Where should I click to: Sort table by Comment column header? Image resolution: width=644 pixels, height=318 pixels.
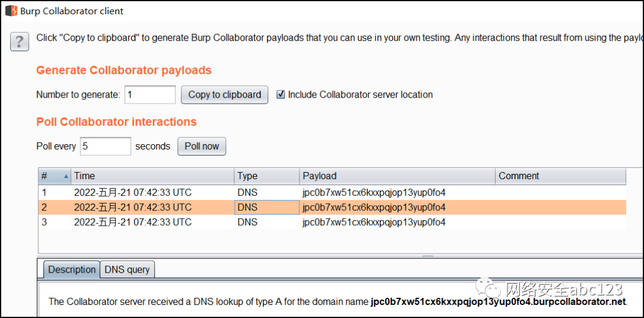click(561, 176)
